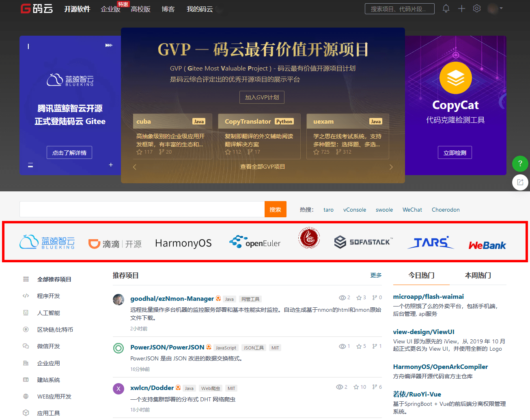
Task: Open 企业版 in top navigation
Action: pos(110,9)
